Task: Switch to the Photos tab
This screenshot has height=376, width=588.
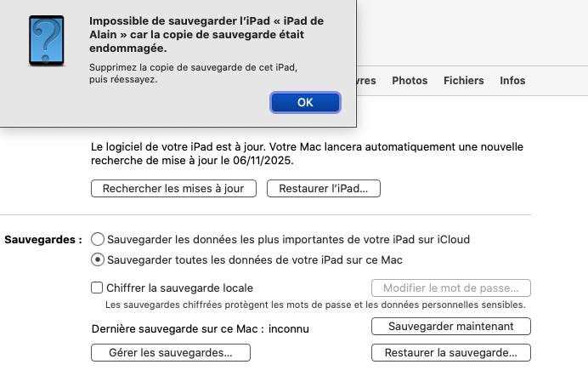Action: click(410, 81)
